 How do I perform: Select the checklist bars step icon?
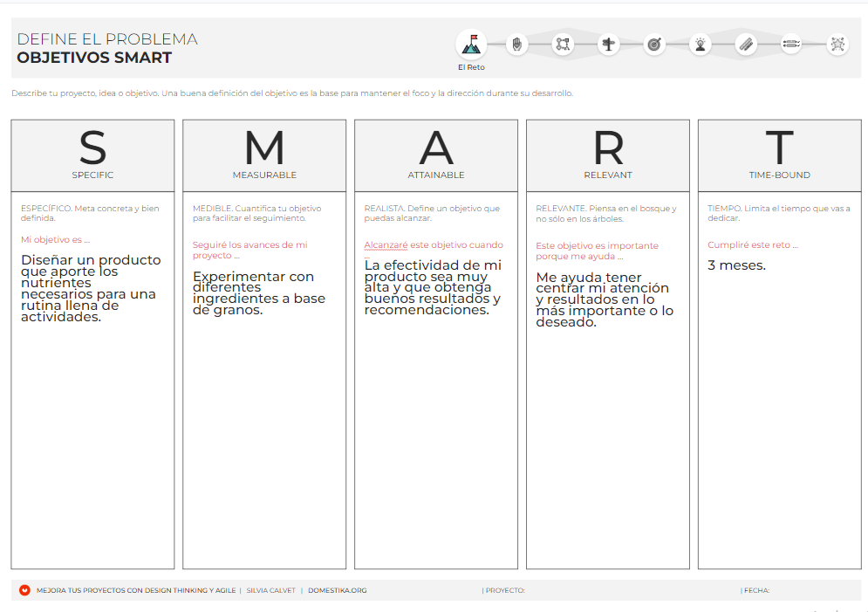tap(791, 45)
